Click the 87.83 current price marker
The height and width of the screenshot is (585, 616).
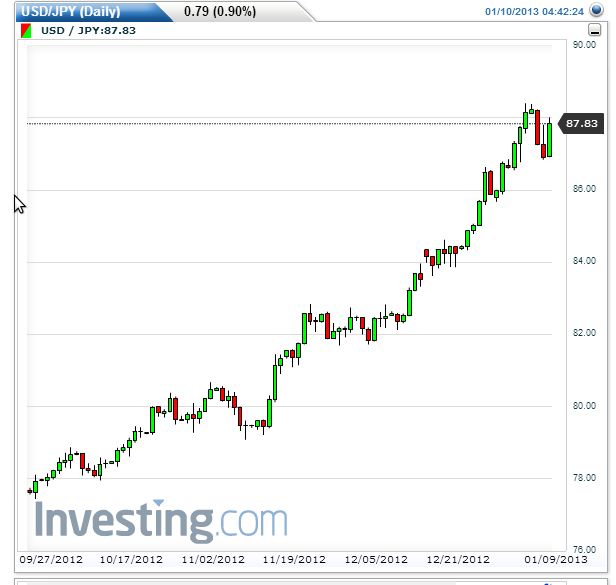tap(581, 123)
